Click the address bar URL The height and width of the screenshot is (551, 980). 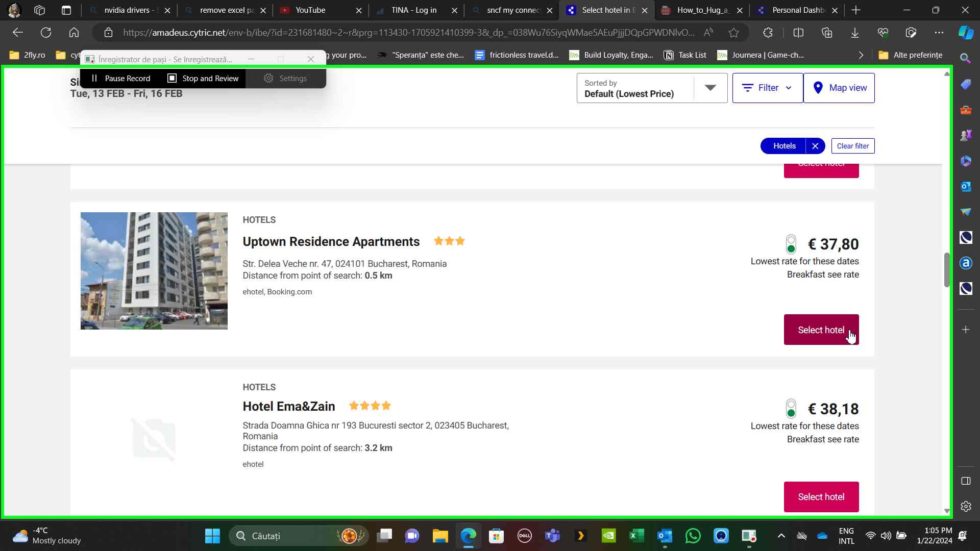tap(408, 33)
